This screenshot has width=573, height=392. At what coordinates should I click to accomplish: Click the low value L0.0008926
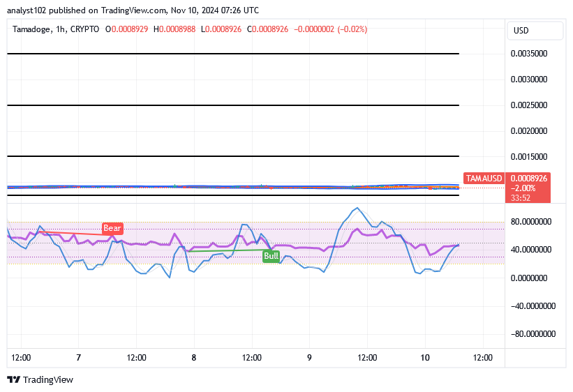tap(221, 29)
